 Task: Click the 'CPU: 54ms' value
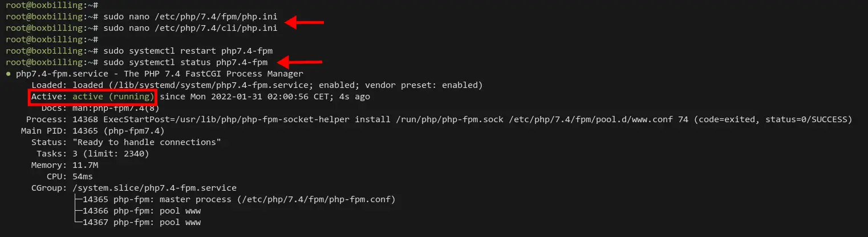pyautogui.click(x=83, y=176)
